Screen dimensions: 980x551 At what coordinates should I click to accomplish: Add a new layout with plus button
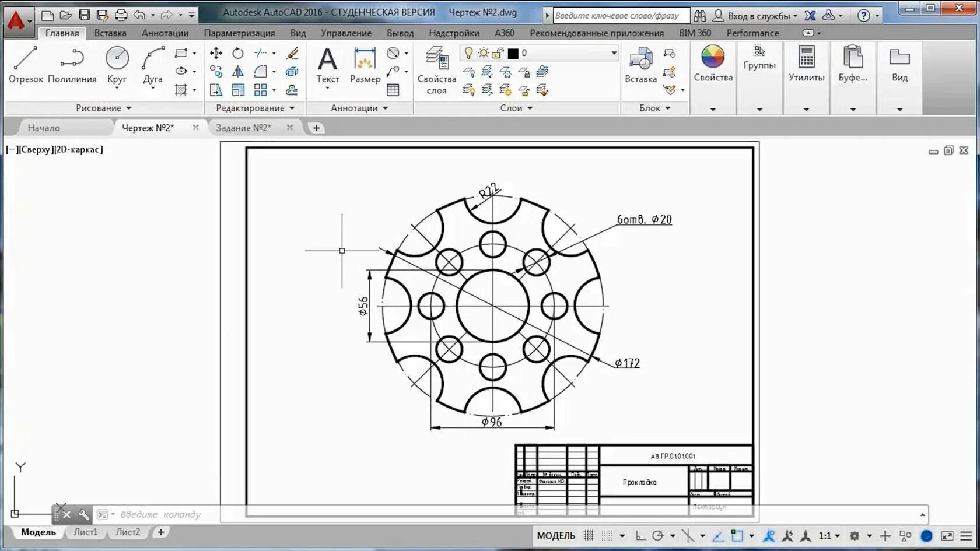pos(160,532)
